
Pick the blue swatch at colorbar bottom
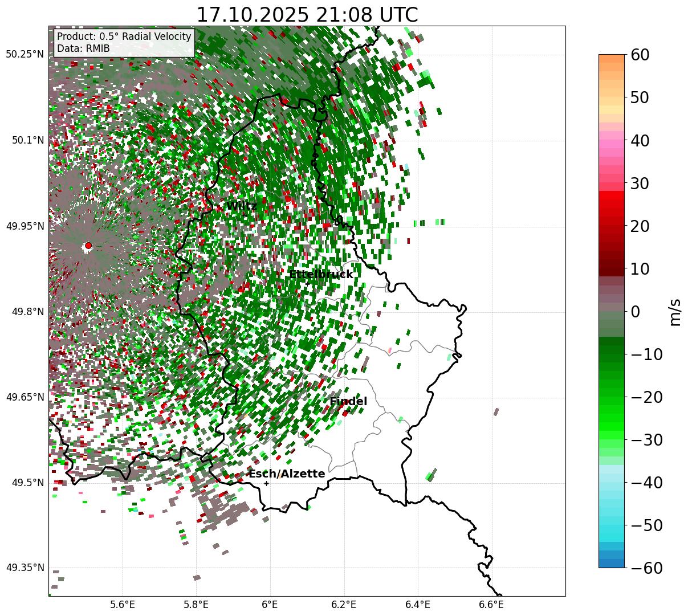612,563
